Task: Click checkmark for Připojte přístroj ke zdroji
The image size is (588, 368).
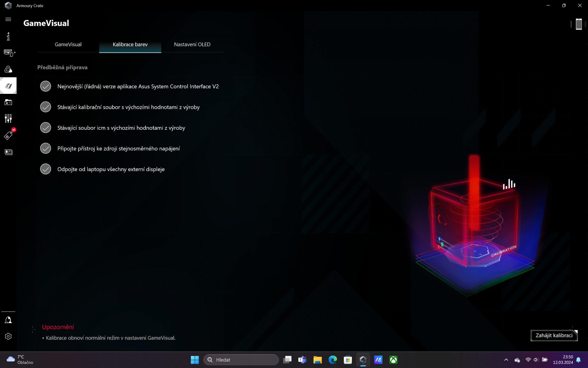Action: coord(46,148)
